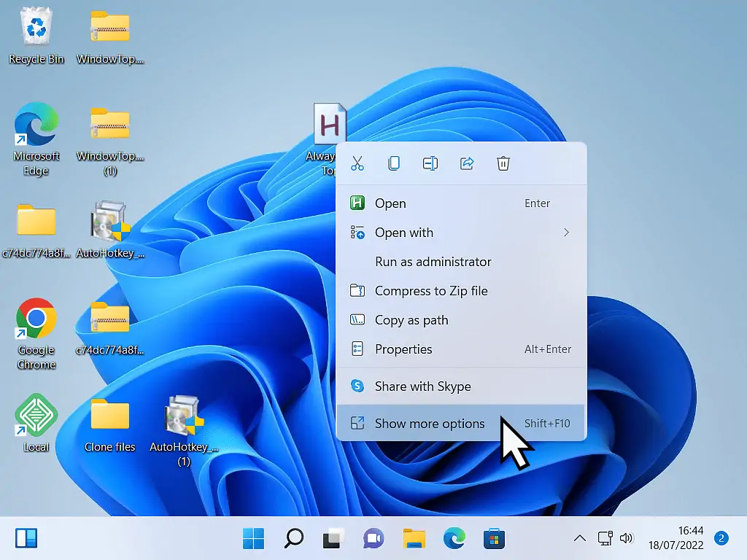747x560 pixels.
Task: Click the Cut scissors icon in context menu
Action: coord(357,163)
